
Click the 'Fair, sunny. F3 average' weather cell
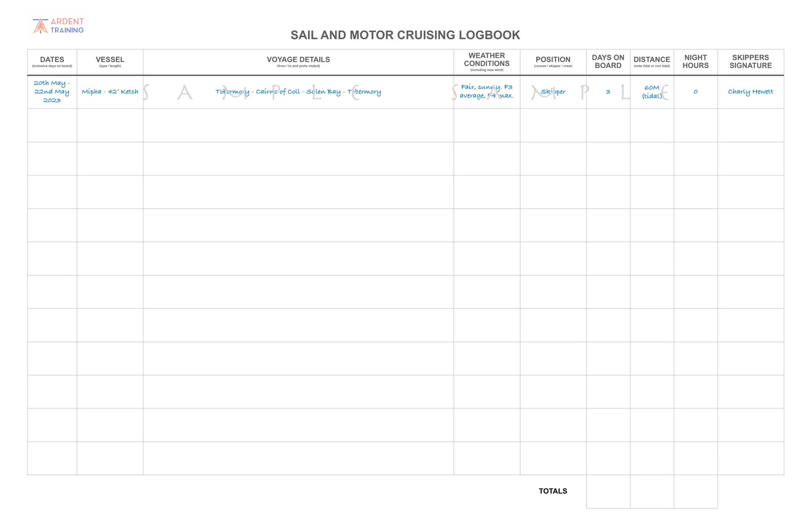[x=487, y=92]
